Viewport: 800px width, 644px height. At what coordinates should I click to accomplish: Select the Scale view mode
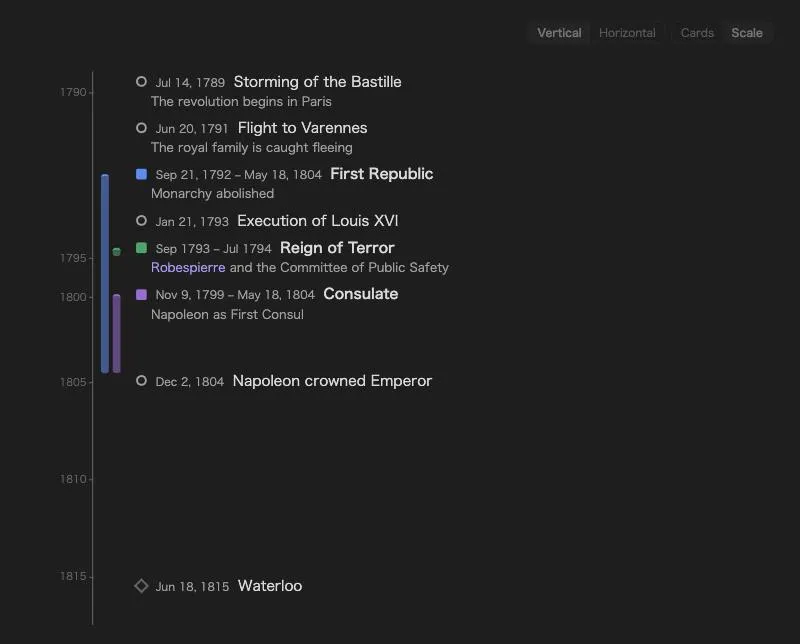[x=746, y=33]
